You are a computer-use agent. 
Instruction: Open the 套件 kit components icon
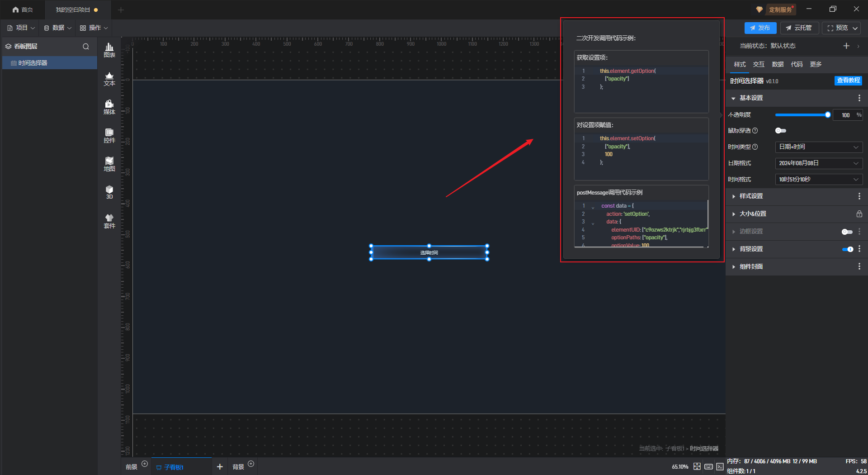(x=109, y=221)
